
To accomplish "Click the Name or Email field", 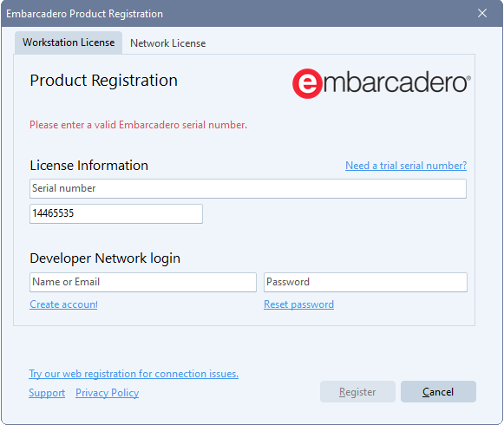I will (143, 282).
